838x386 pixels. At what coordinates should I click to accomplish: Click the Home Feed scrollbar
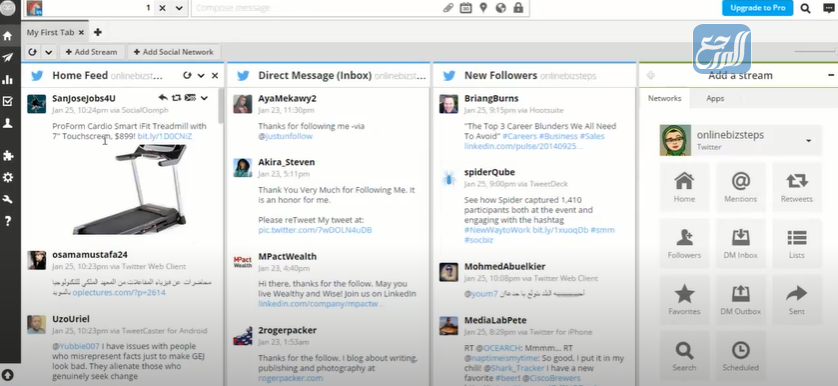[x=221, y=107]
